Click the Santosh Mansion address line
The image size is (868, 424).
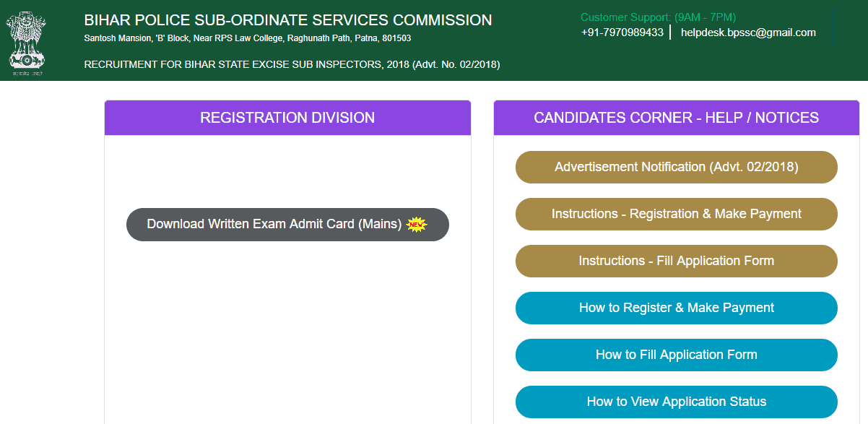tap(248, 38)
